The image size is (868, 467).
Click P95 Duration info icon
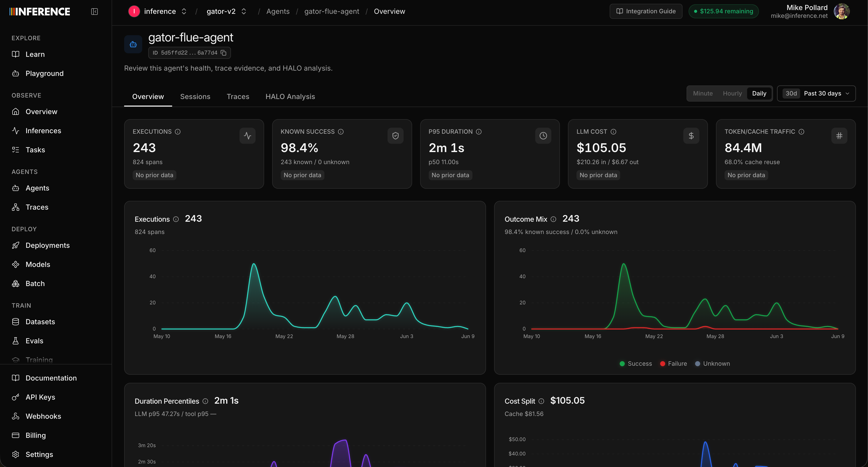click(x=478, y=132)
